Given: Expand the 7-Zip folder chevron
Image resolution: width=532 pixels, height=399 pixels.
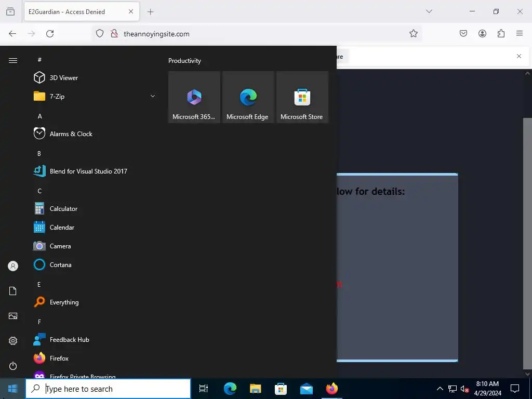Looking at the screenshot, I should (x=153, y=96).
